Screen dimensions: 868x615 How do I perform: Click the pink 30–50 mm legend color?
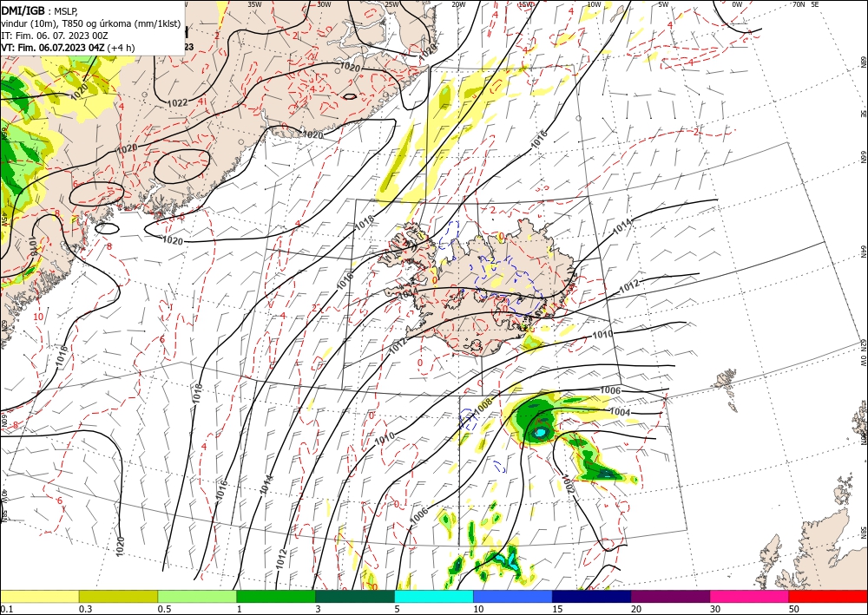750,596
